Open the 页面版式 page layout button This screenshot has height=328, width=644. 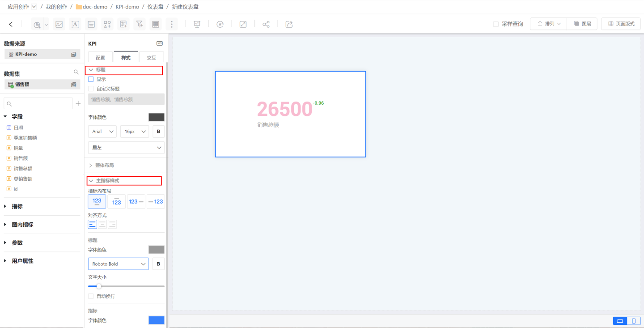(x=621, y=24)
